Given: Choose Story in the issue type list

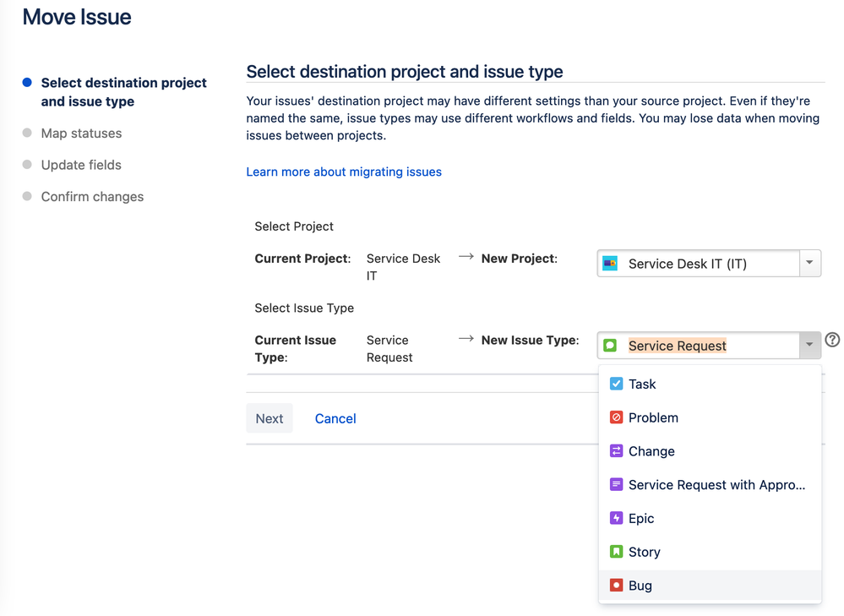Looking at the screenshot, I should [644, 552].
